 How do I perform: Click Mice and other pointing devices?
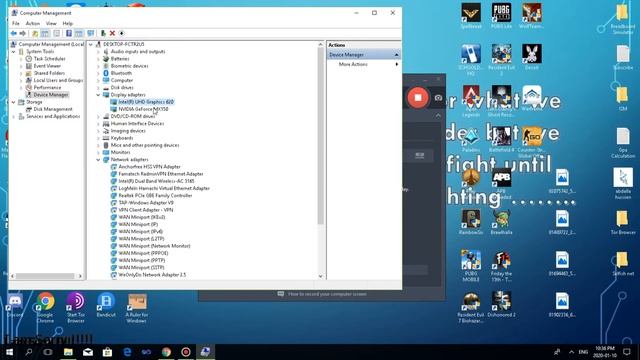[145, 145]
